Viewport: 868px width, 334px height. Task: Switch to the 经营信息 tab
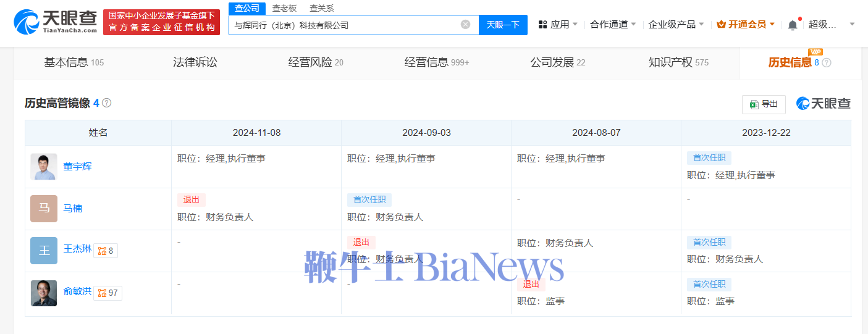pos(437,62)
